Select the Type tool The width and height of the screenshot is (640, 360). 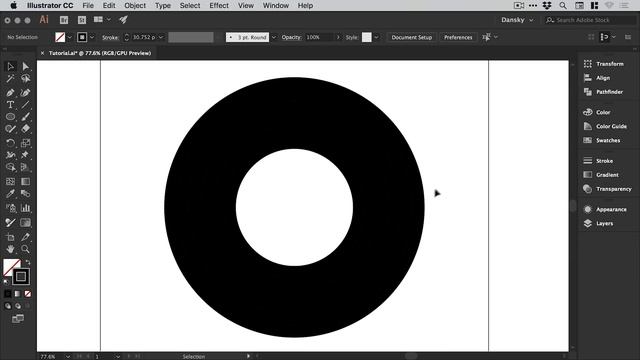11,105
